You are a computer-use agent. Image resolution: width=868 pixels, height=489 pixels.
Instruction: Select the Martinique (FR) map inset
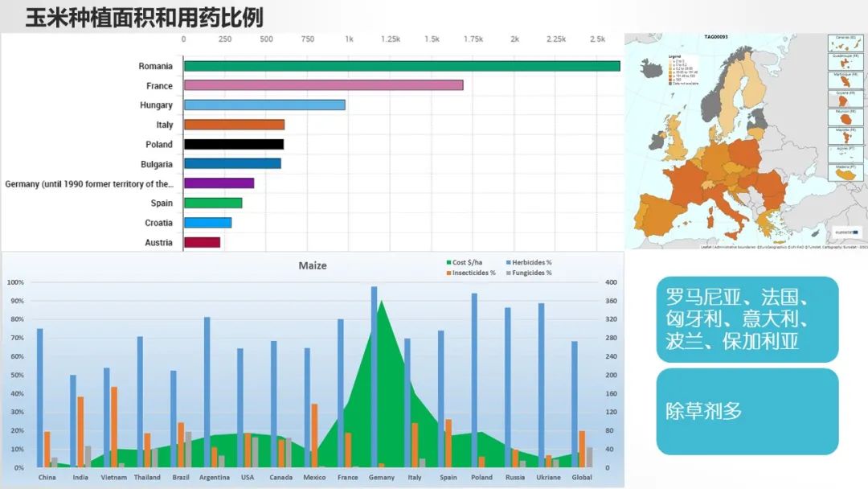click(x=845, y=80)
